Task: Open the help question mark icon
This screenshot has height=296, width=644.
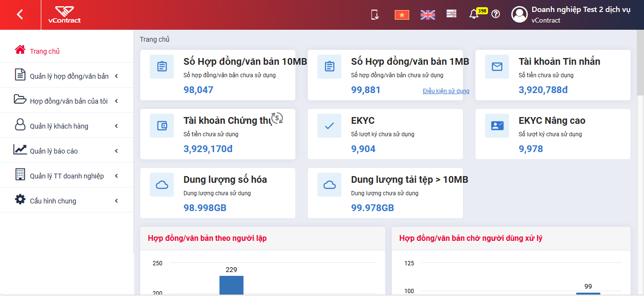Action: click(x=496, y=14)
